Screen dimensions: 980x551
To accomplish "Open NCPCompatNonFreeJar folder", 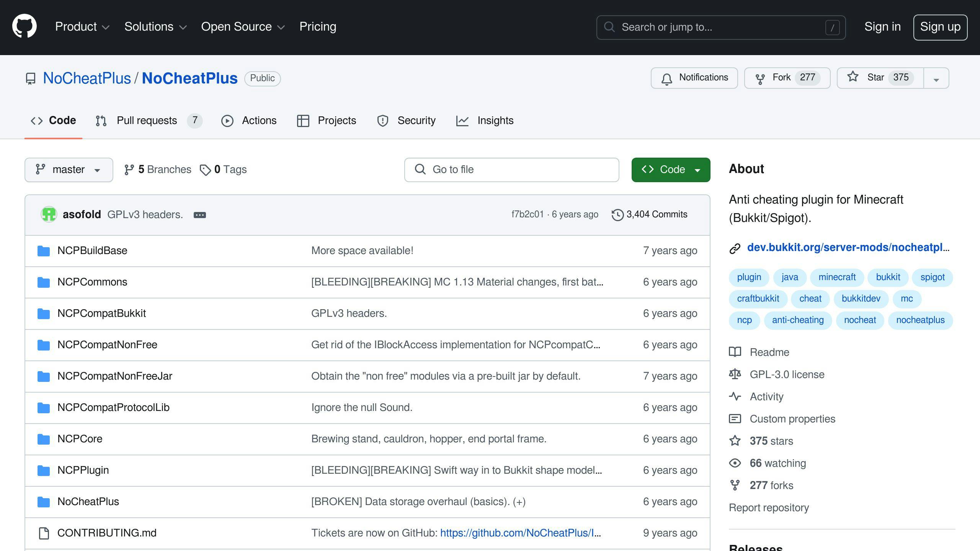I will (115, 376).
